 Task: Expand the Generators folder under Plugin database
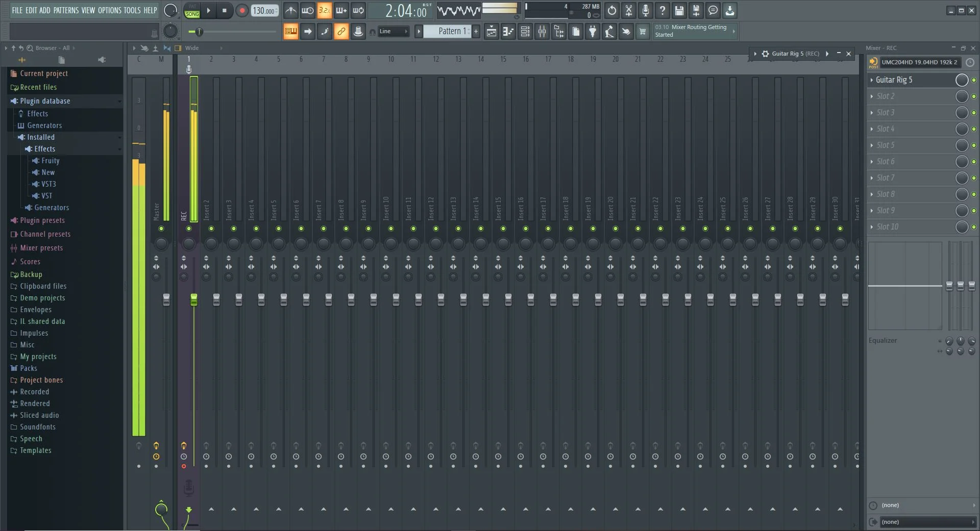coord(44,125)
